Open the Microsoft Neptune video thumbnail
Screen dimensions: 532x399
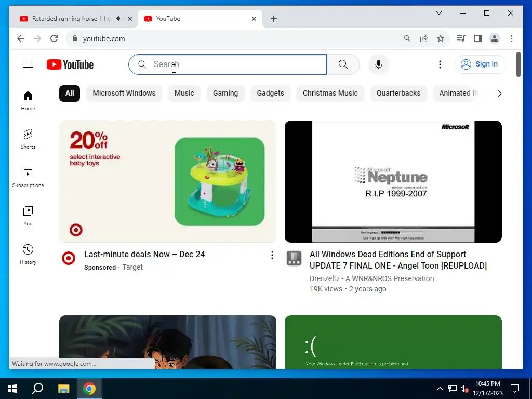pyautogui.click(x=393, y=181)
